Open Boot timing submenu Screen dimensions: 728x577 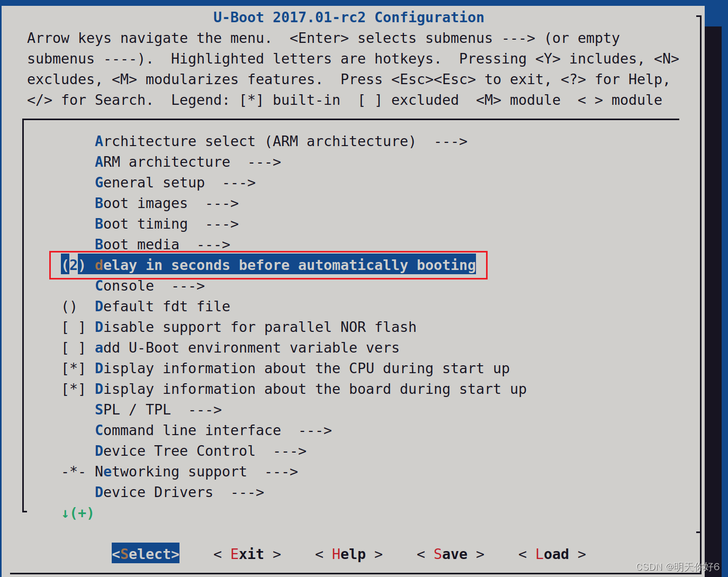(x=141, y=224)
